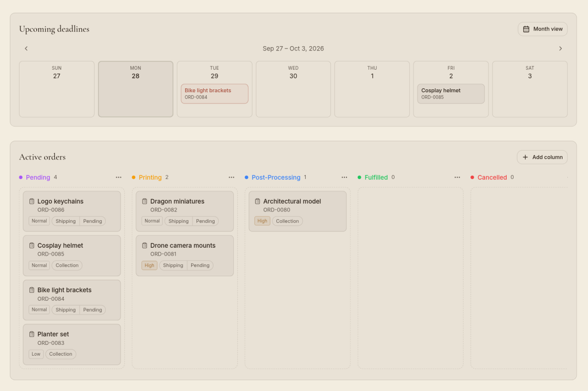Go to next week arrow
The width and height of the screenshot is (588, 391).
pyautogui.click(x=561, y=49)
